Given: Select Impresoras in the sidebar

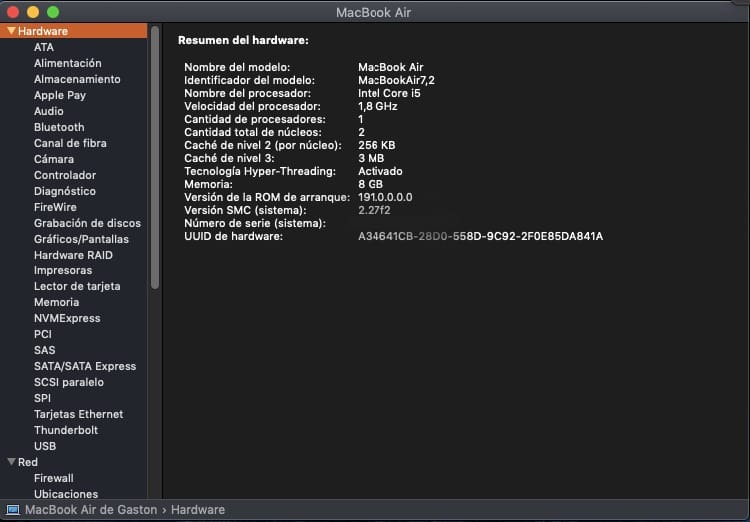Looking at the screenshot, I should (63, 270).
